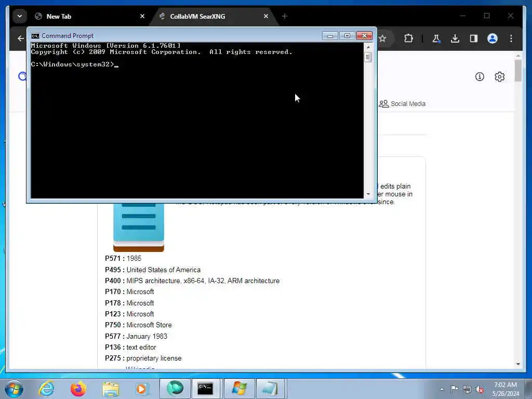Switch to the New Tab tab
Viewport: 532px width, 399px height.
tap(90, 16)
